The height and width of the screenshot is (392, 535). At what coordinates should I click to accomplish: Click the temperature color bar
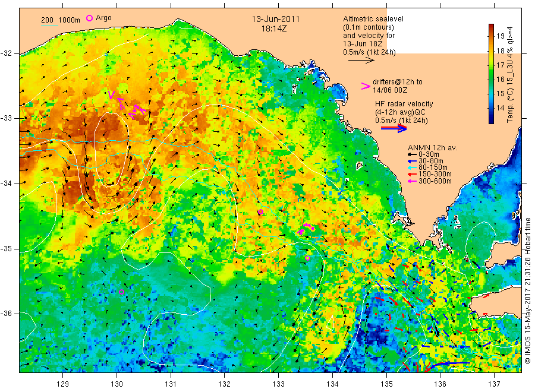click(x=491, y=74)
